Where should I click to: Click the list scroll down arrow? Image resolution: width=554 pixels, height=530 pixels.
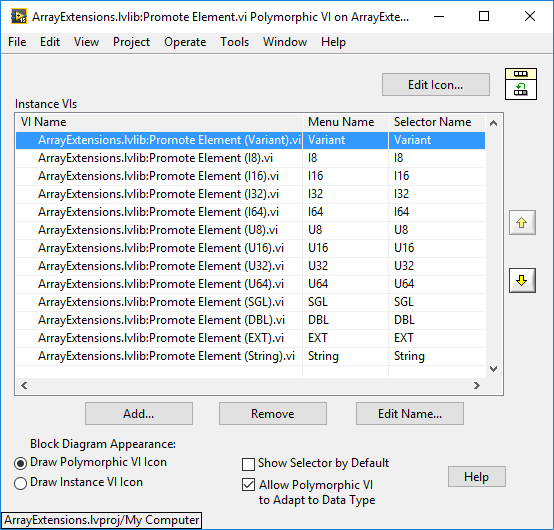point(494,369)
